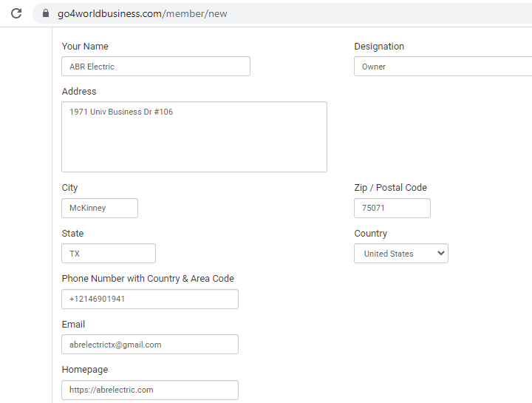Image resolution: width=532 pixels, height=403 pixels.
Task: Focus the Homepage field with https://abrelectric.com
Action: tap(149, 390)
